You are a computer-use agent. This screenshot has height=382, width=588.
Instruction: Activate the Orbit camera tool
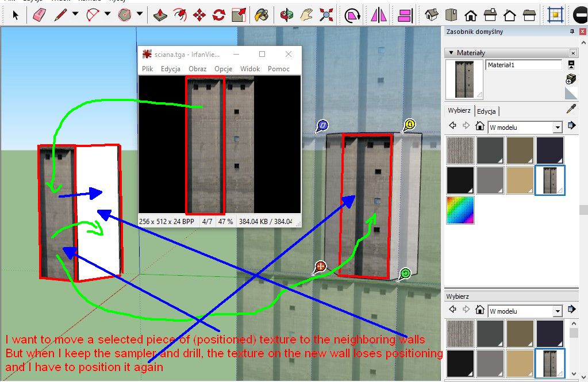(287, 15)
